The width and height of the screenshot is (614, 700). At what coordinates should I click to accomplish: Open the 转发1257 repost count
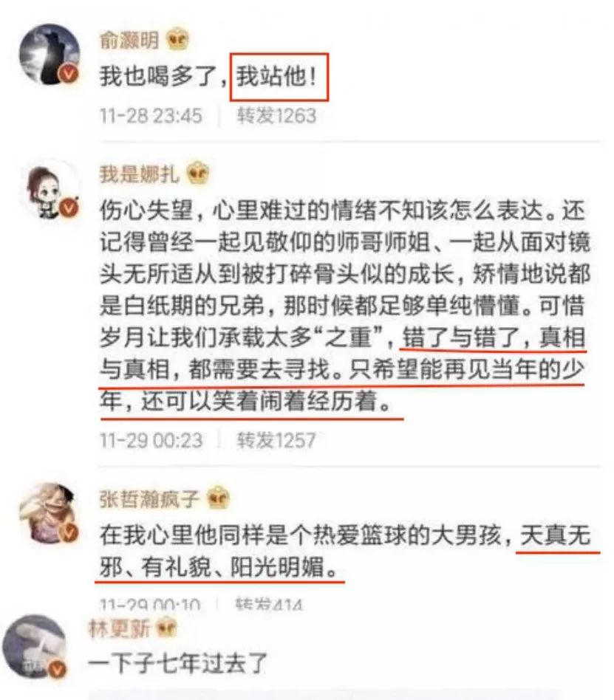276,440
